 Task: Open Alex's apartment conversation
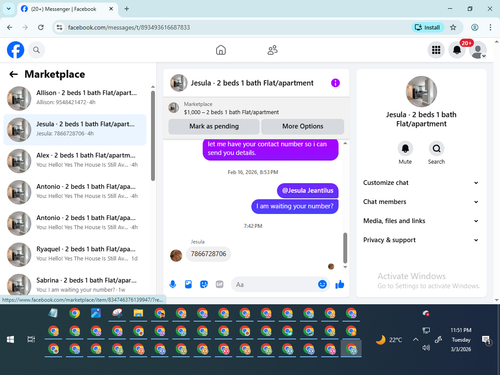[75, 161]
